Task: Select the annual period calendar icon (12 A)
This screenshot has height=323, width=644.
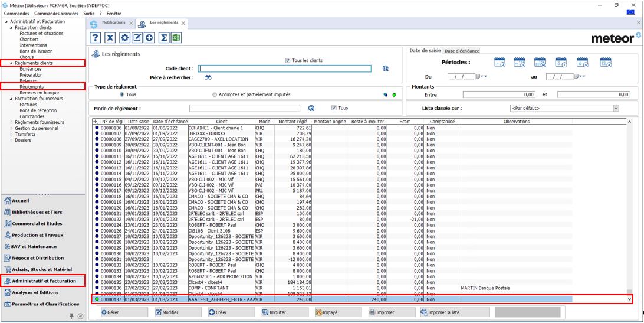Action: [606, 63]
